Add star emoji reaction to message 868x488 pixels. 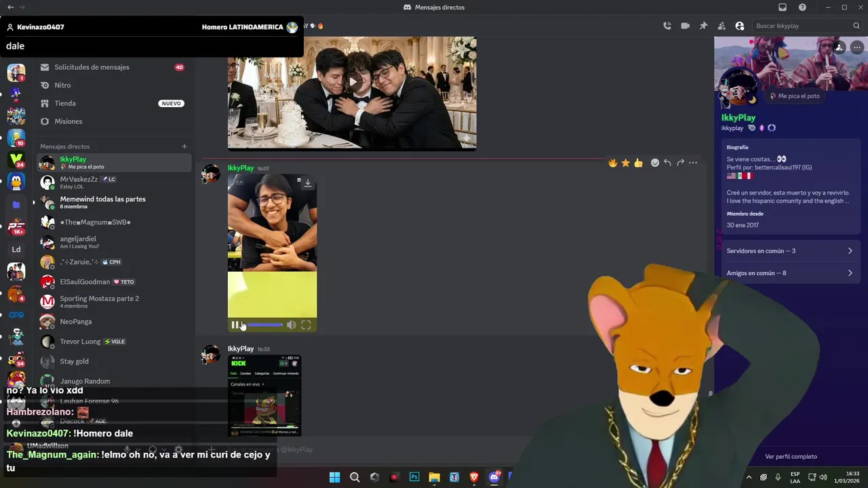625,163
